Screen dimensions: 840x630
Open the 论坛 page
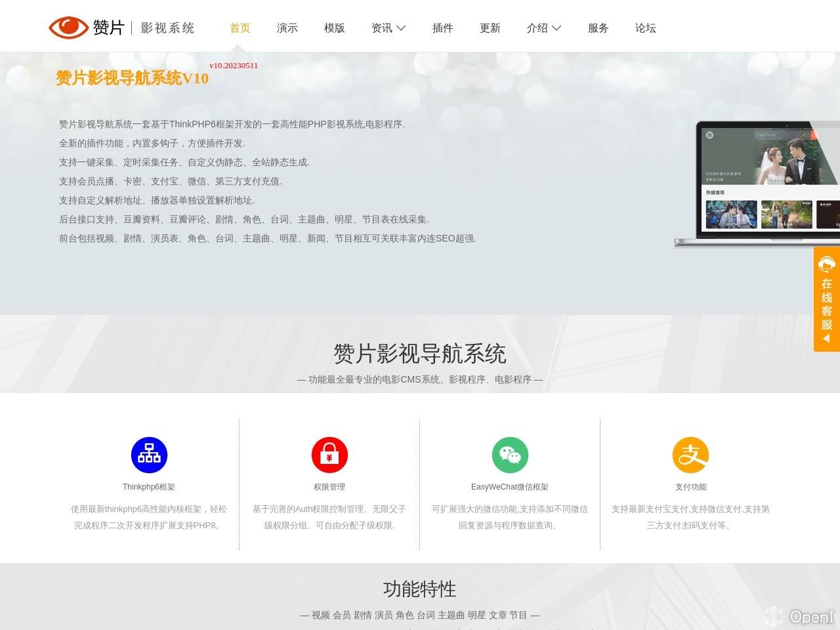tap(645, 28)
